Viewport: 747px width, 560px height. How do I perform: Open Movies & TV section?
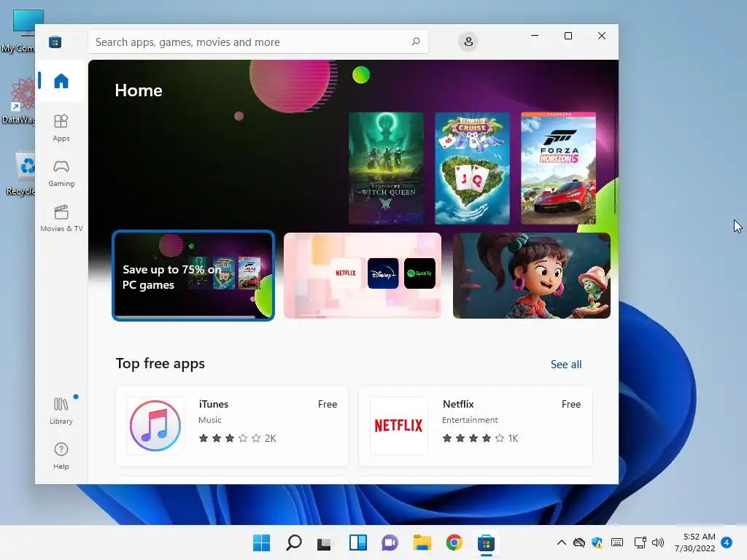61,219
